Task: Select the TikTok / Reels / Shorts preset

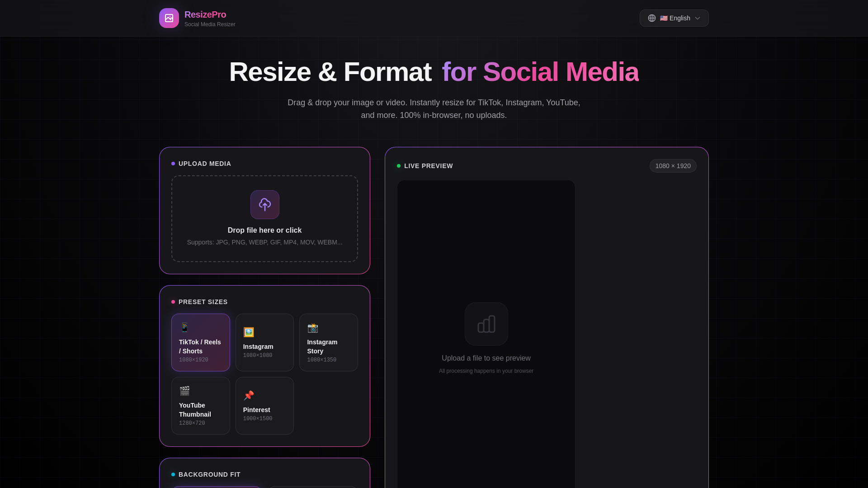Action: (201, 343)
